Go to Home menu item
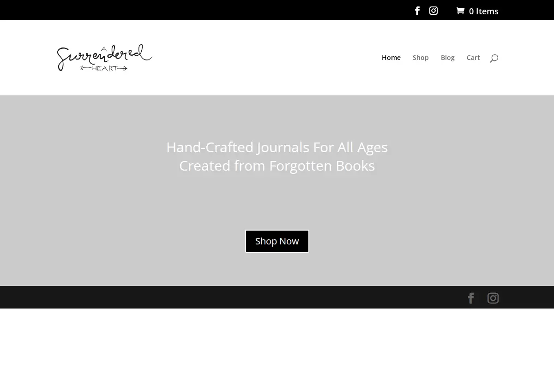This screenshot has height=392, width=554. tap(391, 58)
